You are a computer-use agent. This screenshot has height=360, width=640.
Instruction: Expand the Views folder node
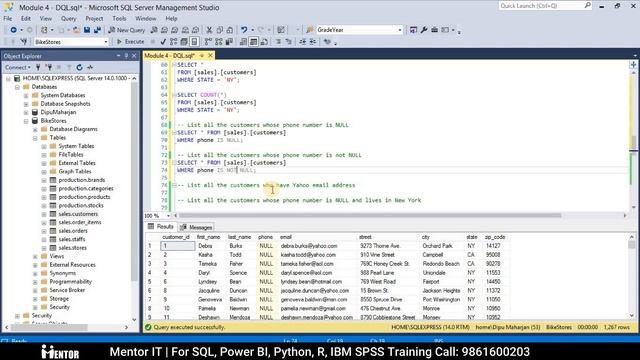[35, 257]
